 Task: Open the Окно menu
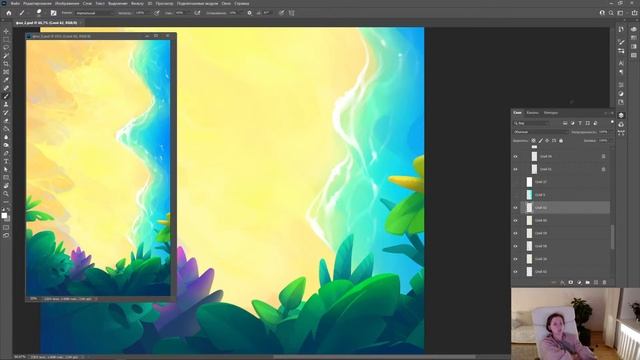click(x=226, y=3)
